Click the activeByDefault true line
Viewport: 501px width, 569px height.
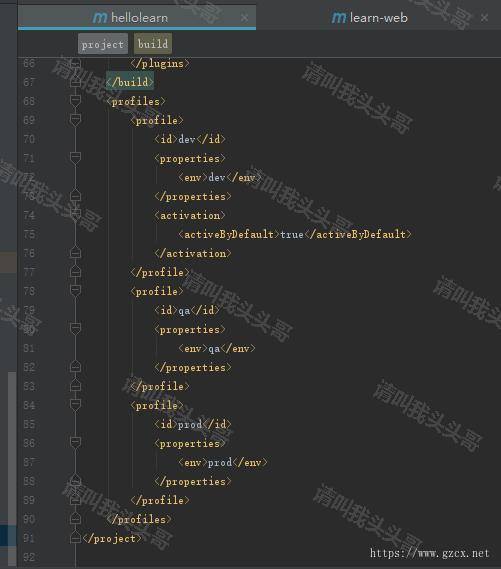pos(295,234)
